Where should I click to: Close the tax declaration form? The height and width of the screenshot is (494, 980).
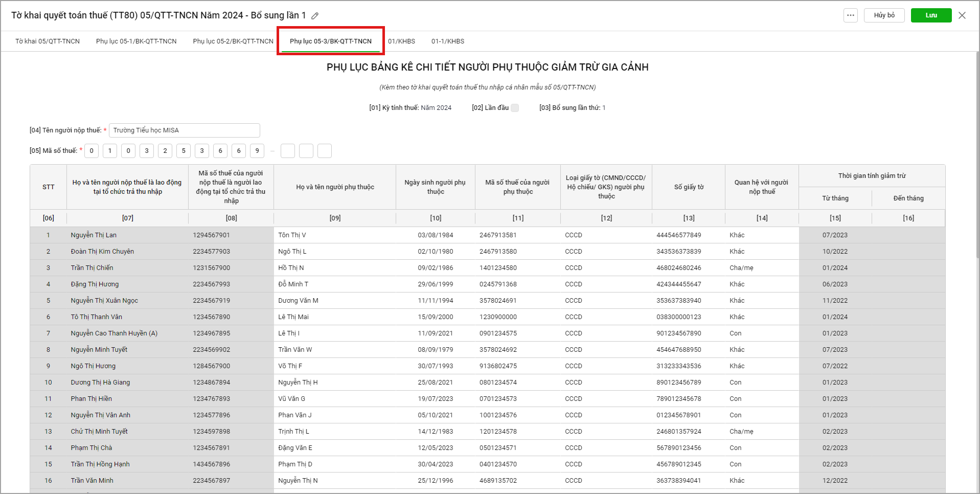tap(962, 15)
